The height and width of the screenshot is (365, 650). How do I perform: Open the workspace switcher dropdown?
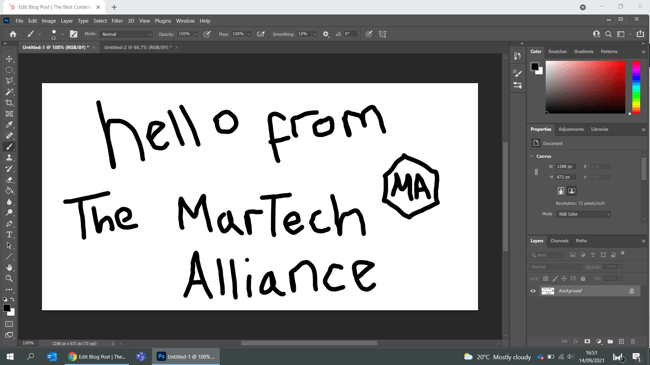click(623, 34)
